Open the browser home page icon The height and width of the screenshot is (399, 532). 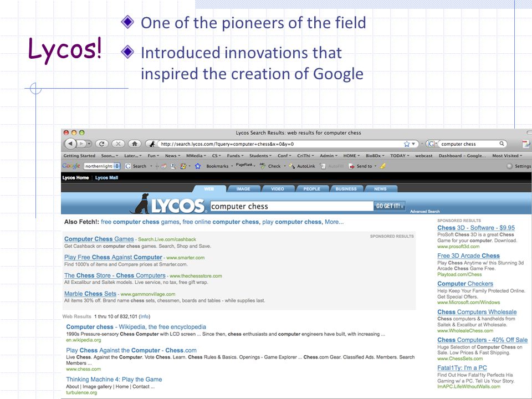[x=135, y=144]
